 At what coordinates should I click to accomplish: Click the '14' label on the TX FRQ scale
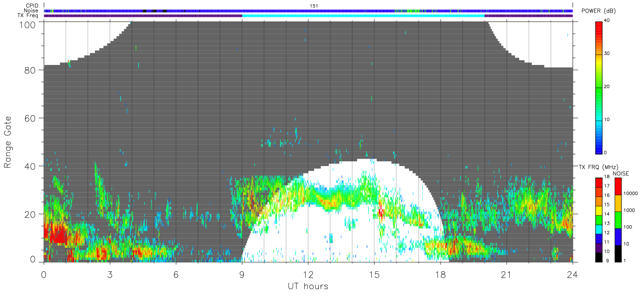pyautogui.click(x=607, y=214)
